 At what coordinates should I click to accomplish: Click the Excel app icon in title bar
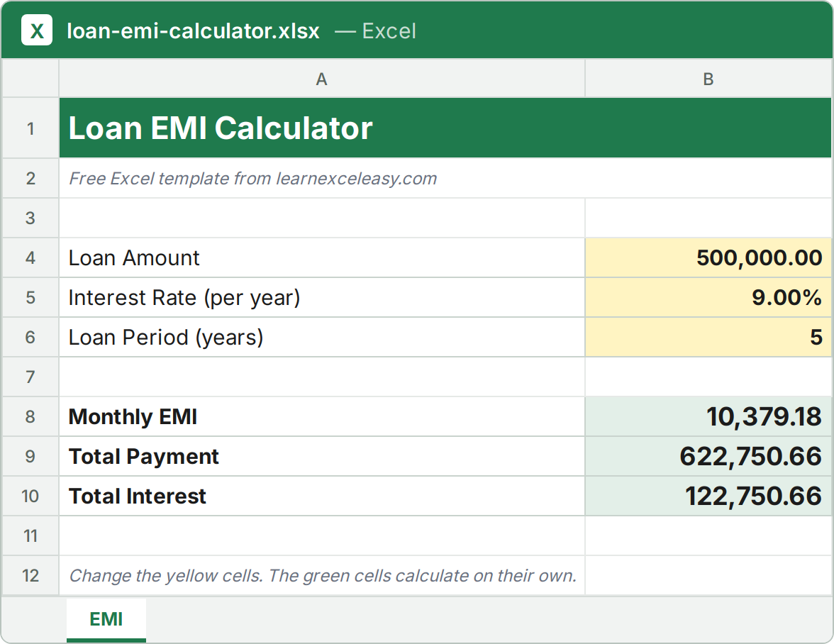(37, 30)
